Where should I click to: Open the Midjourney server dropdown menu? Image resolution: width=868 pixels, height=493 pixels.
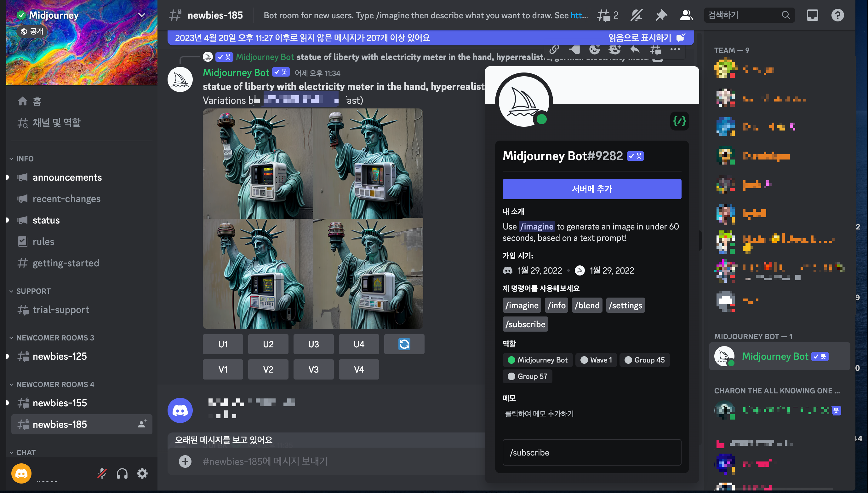tap(142, 15)
